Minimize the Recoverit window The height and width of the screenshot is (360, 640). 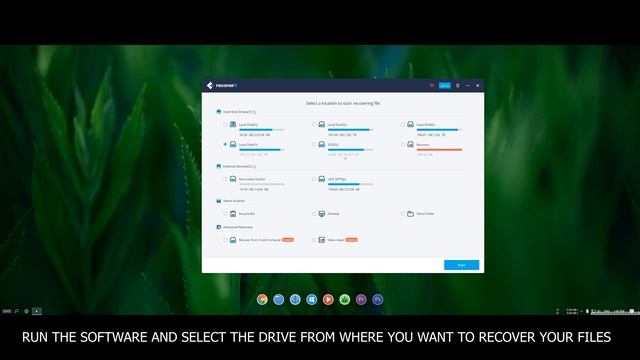tap(468, 85)
